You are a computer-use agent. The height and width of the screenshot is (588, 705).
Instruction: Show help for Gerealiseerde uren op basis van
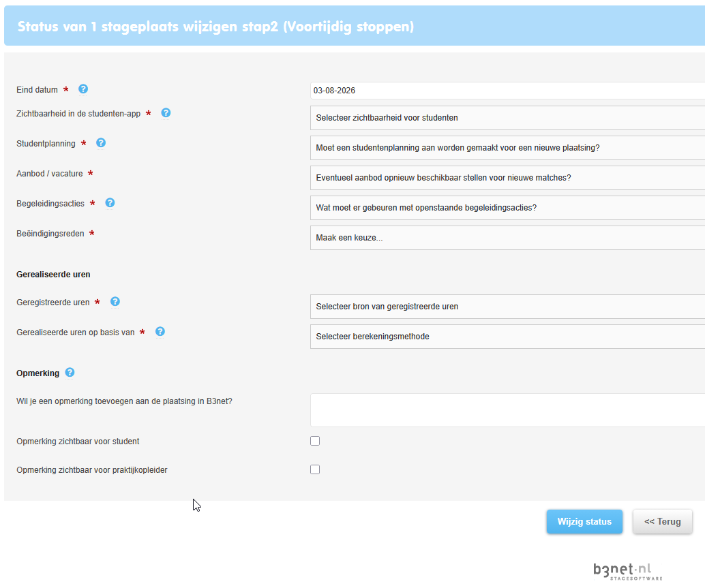pos(160,332)
